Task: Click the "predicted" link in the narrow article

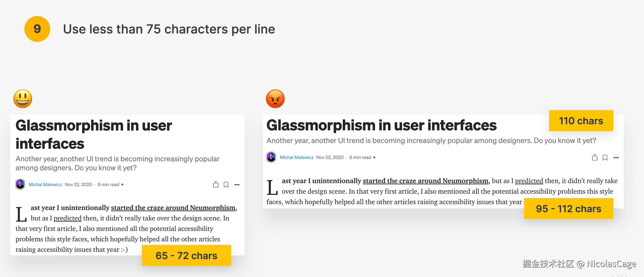Action: pyautogui.click(x=68, y=218)
